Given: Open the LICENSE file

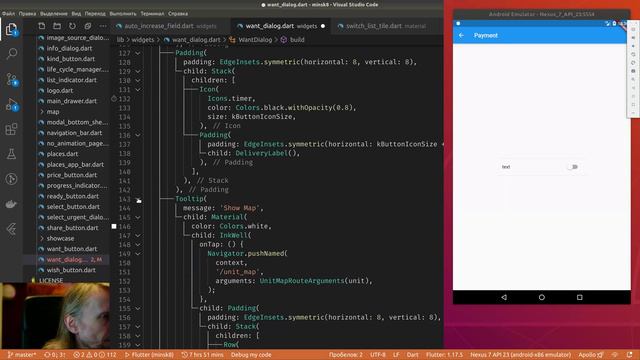Looking at the screenshot, I should (51, 280).
